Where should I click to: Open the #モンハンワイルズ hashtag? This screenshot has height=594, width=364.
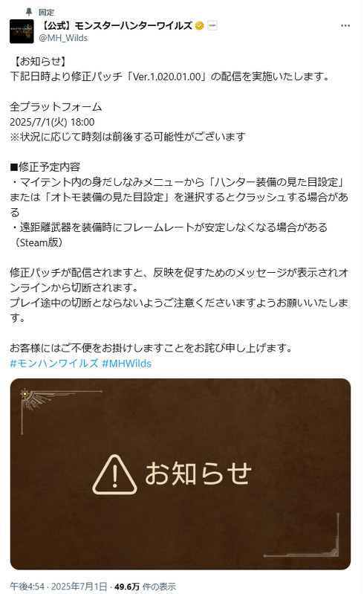(x=54, y=364)
